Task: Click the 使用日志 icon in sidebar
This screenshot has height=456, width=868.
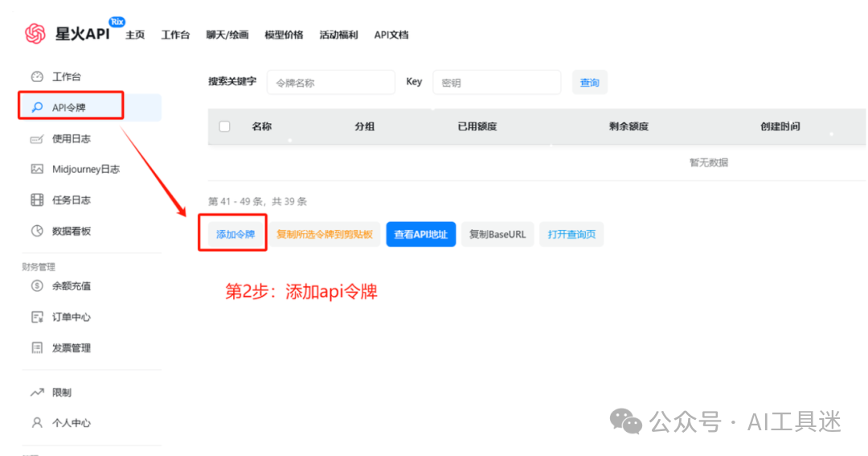Action: [37, 138]
